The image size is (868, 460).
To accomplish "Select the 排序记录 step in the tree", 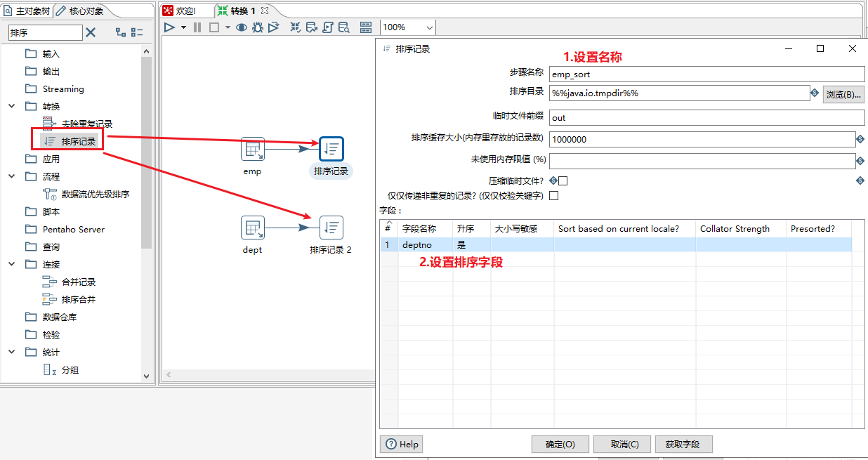I will 79,141.
